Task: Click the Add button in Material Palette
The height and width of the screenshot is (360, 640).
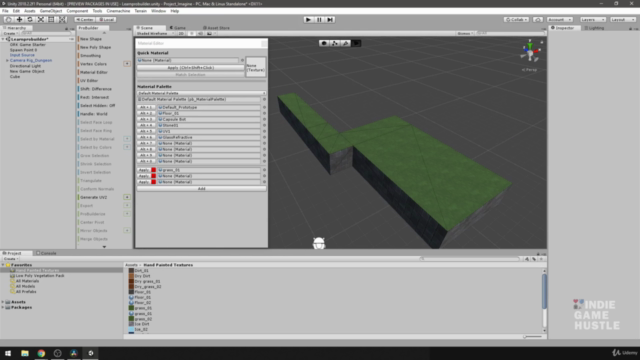Action: tap(201, 189)
